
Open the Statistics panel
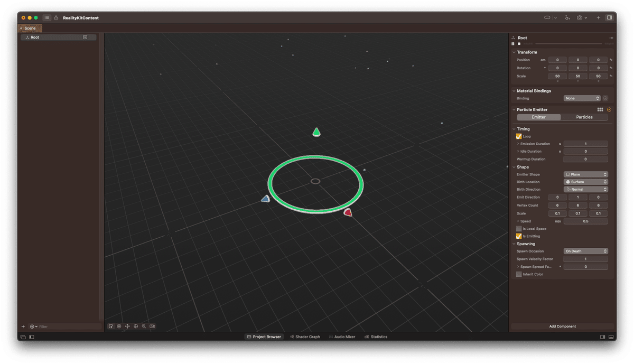[x=376, y=337]
